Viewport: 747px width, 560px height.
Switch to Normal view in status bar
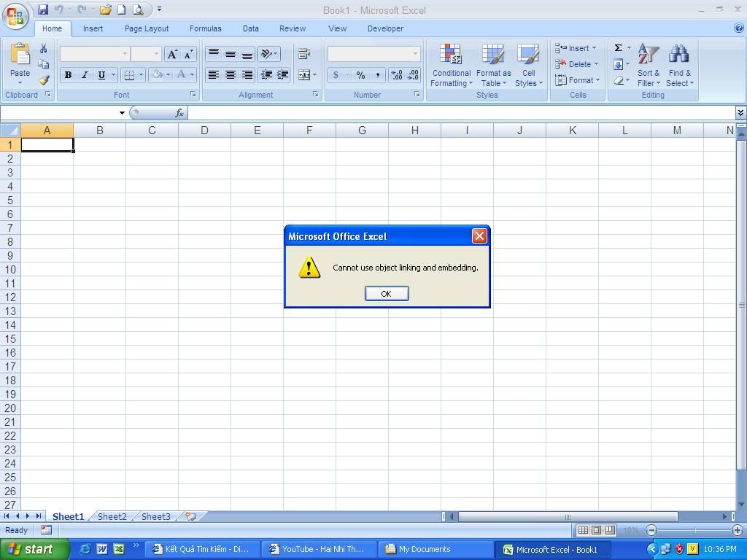pyautogui.click(x=583, y=530)
